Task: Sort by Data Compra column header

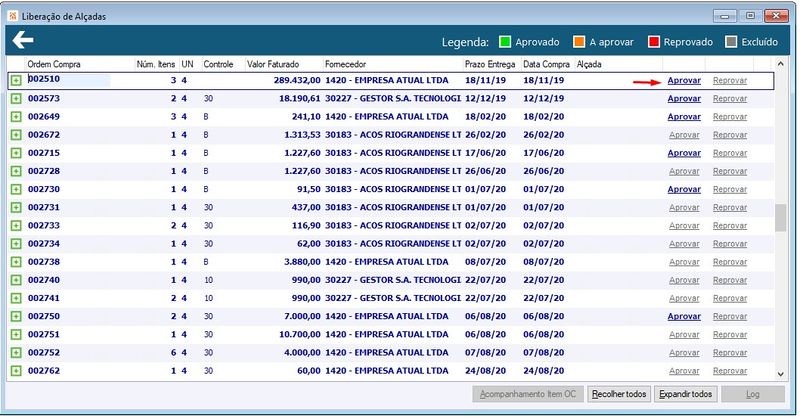Action: click(547, 64)
